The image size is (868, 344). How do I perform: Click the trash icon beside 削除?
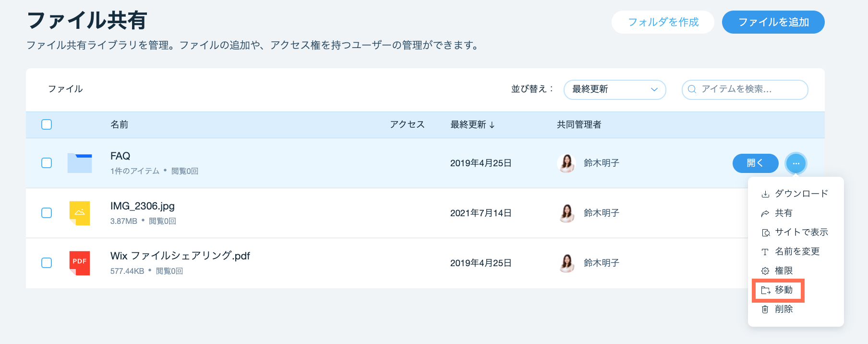765,309
